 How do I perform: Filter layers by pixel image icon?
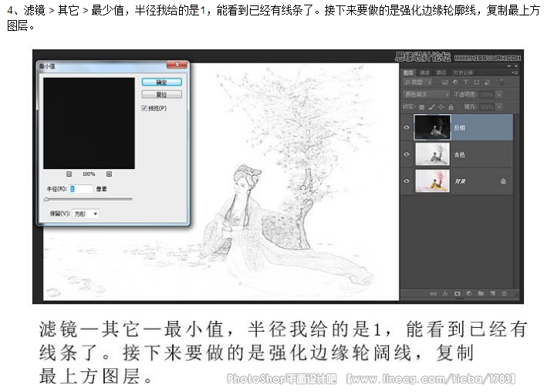[445, 83]
